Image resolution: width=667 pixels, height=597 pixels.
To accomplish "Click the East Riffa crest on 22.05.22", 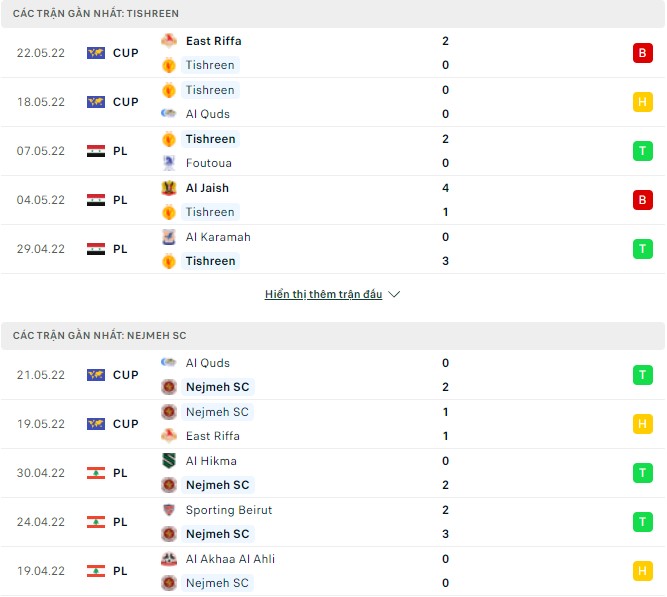I will [x=169, y=41].
